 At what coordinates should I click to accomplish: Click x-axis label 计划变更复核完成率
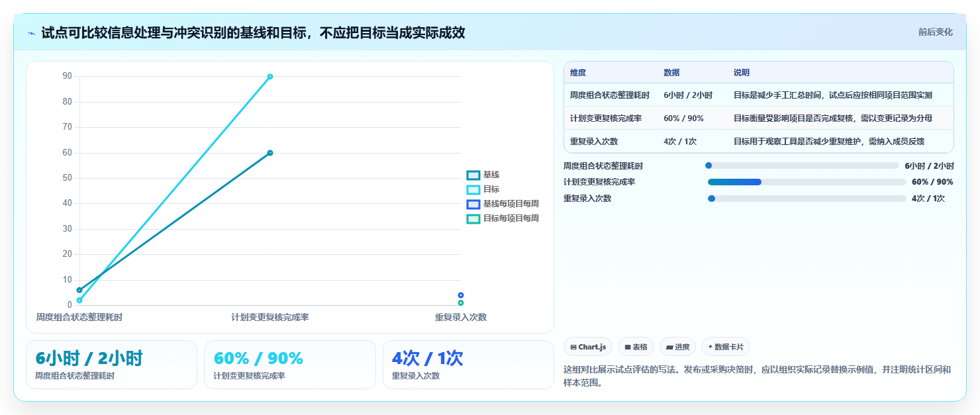coord(270,317)
